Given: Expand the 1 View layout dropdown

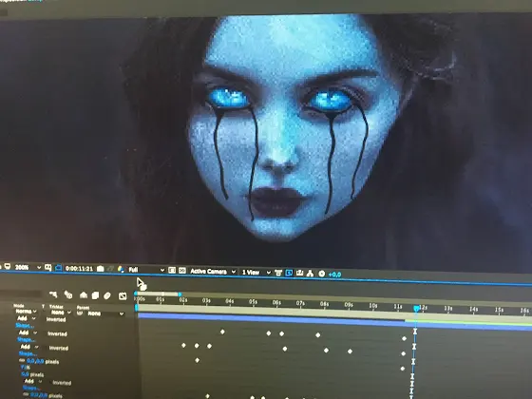Looking at the screenshot, I should coord(256,272).
